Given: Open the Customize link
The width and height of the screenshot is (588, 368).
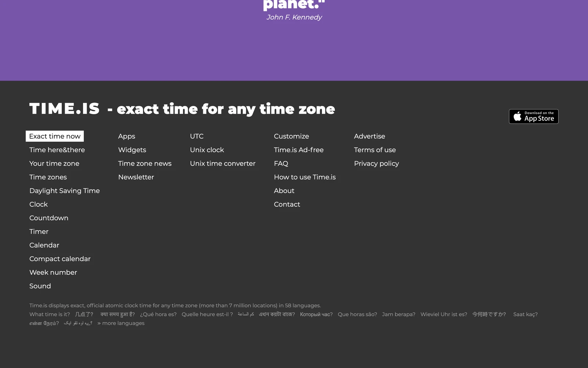Looking at the screenshot, I should pyautogui.click(x=291, y=136).
